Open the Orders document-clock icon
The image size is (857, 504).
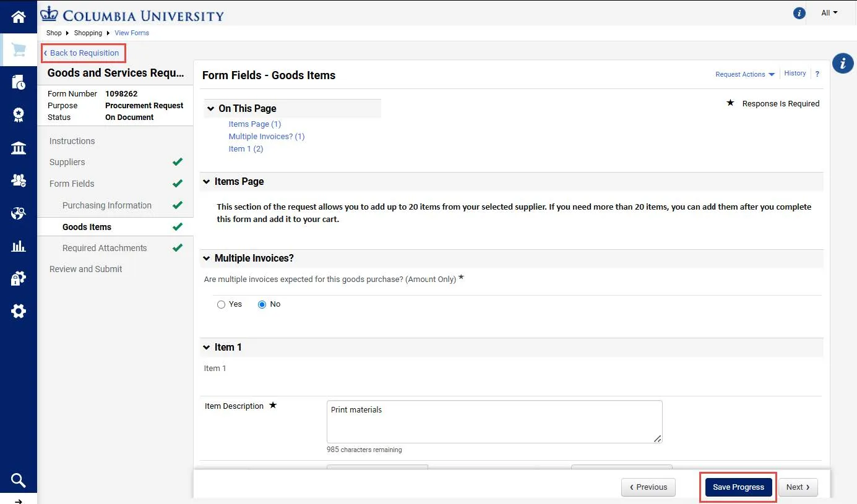[x=18, y=82]
